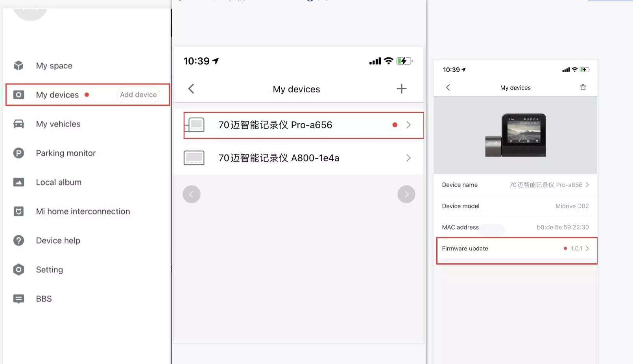Click the Setting hexagon gear icon

click(18, 270)
